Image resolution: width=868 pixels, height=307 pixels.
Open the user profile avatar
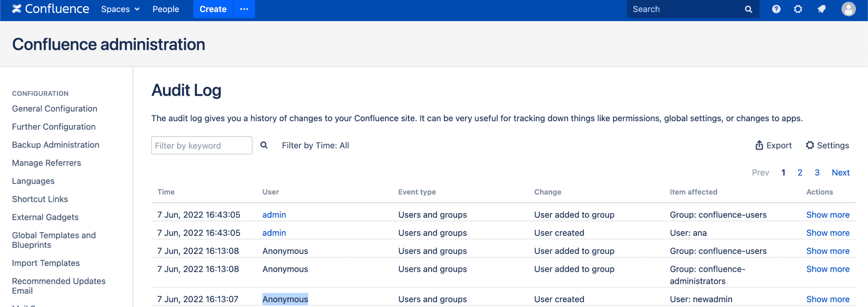coord(848,9)
